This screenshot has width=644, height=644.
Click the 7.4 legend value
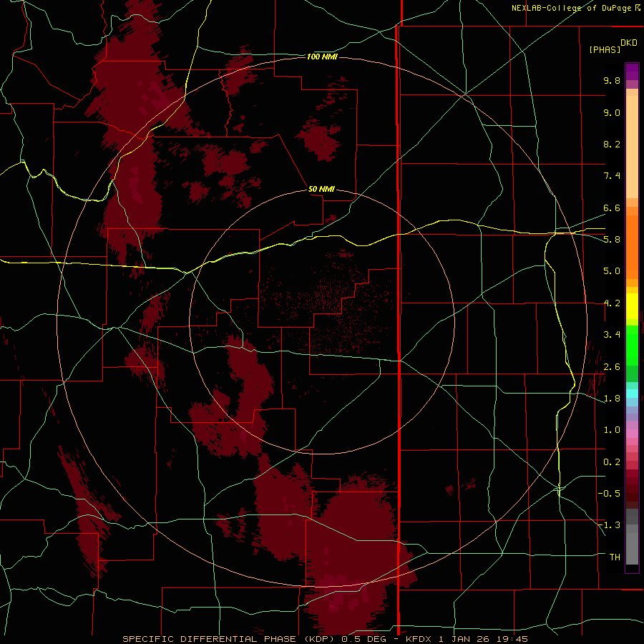click(612, 176)
